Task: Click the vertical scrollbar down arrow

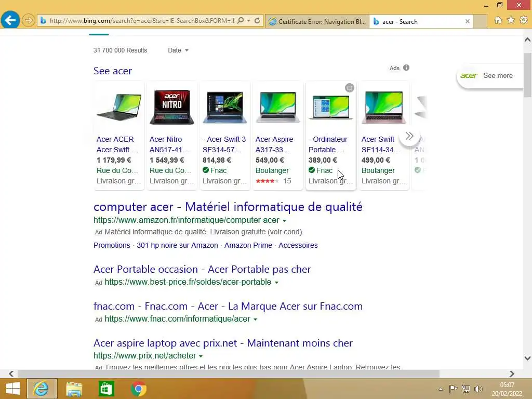Action: tap(528, 358)
